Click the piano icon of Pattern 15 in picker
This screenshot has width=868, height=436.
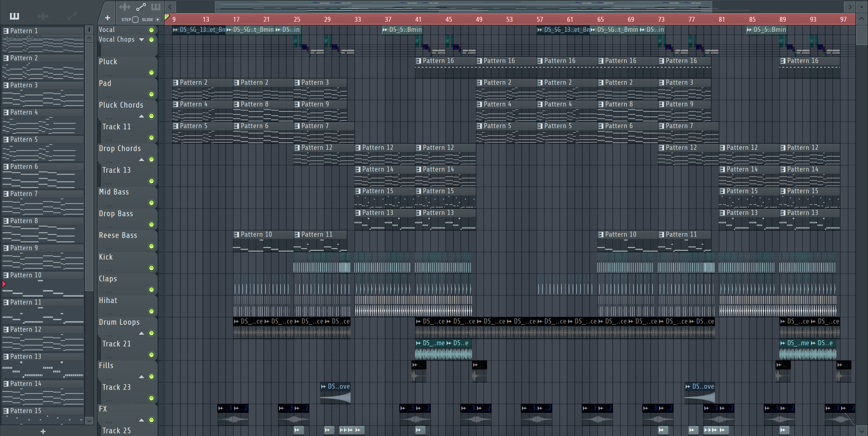tap(6, 411)
